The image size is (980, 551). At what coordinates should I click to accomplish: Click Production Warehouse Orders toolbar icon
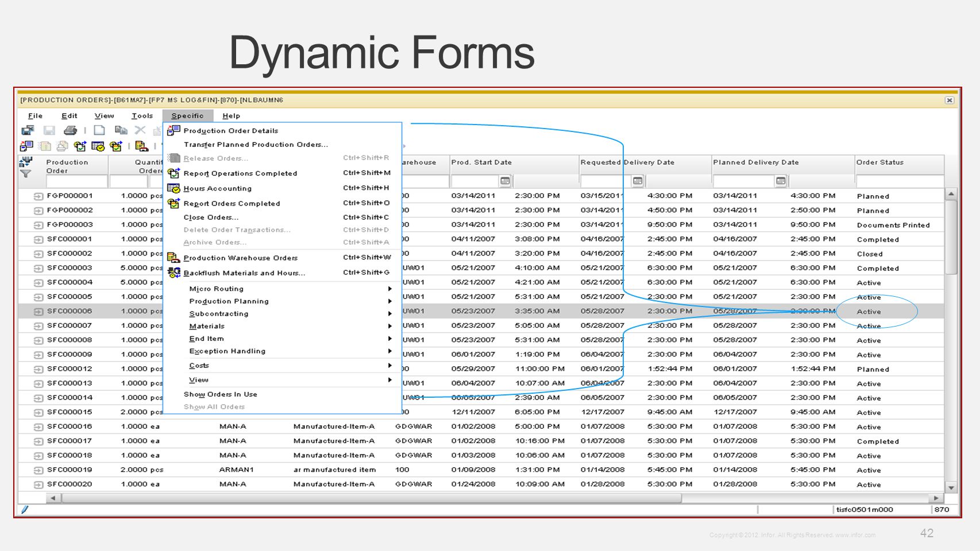click(x=142, y=146)
